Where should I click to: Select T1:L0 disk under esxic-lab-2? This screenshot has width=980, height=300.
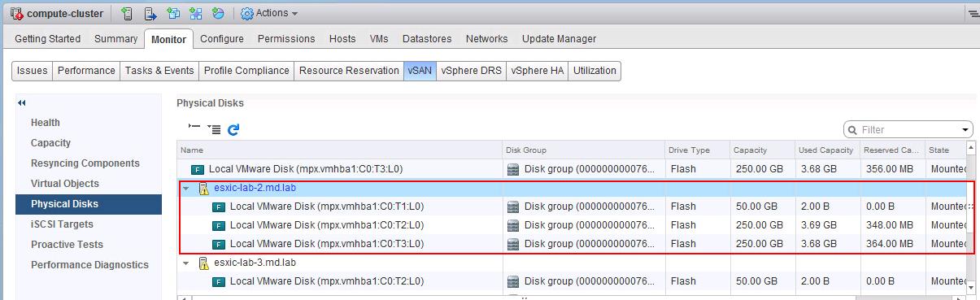327,207
